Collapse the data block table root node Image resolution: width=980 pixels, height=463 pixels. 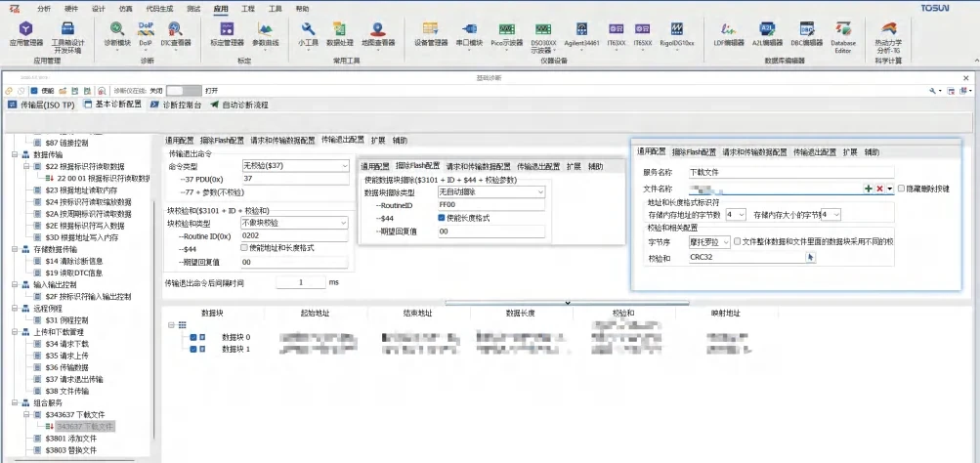click(x=171, y=325)
